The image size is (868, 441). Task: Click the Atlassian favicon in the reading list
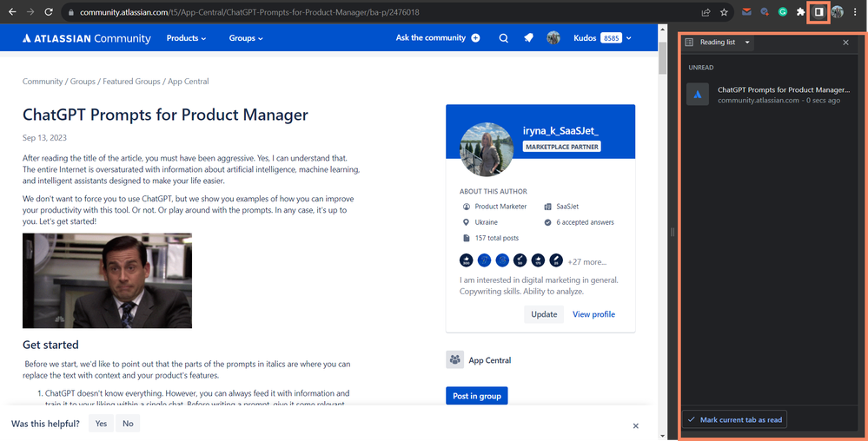point(698,94)
